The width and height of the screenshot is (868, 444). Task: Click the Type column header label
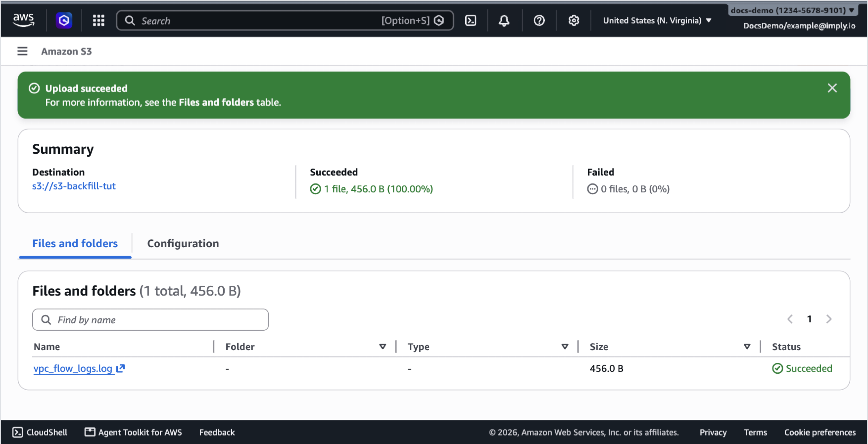tap(418, 347)
